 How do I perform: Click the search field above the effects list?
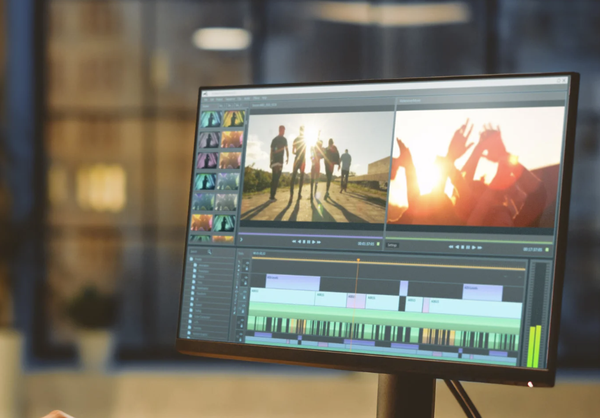pos(200,251)
